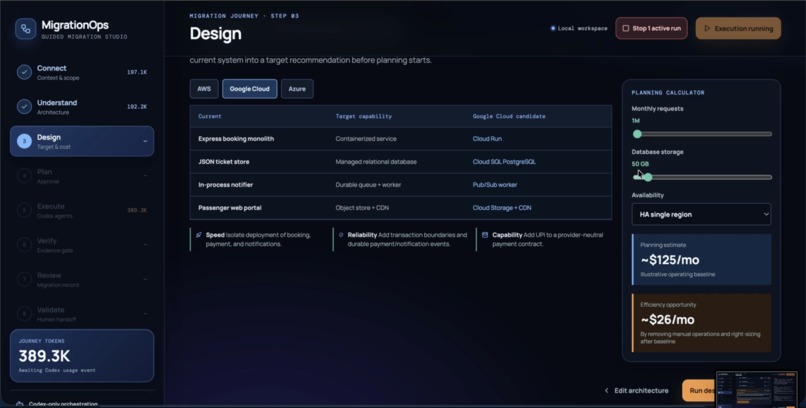
Task: Click the ~$125/mo planning estimate card
Action: (701, 259)
